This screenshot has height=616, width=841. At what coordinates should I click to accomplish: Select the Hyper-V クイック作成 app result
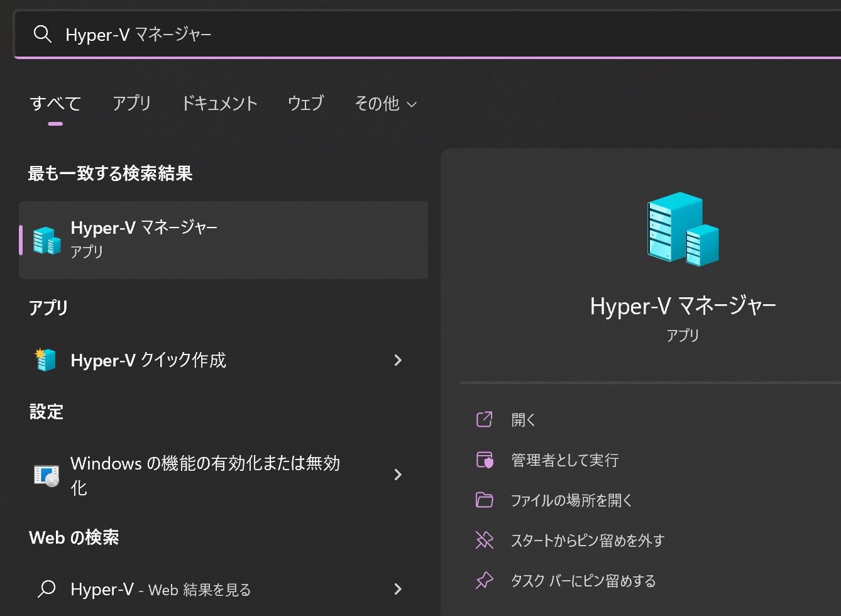pos(224,360)
